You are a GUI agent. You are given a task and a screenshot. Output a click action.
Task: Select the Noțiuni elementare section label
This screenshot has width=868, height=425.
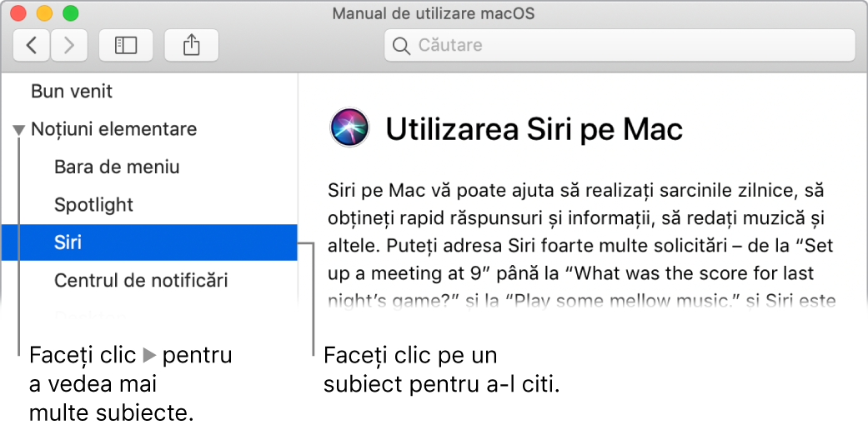[114, 129]
